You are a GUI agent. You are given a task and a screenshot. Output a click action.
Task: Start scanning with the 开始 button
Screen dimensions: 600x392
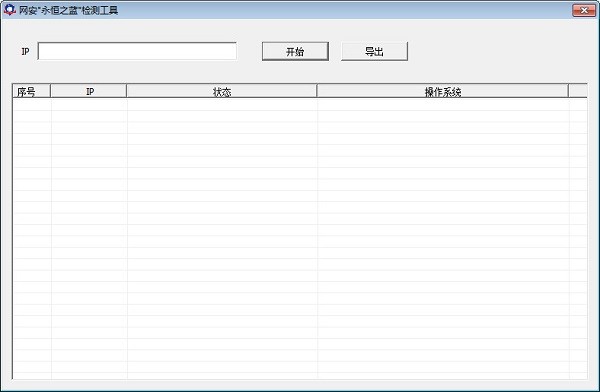pos(295,51)
